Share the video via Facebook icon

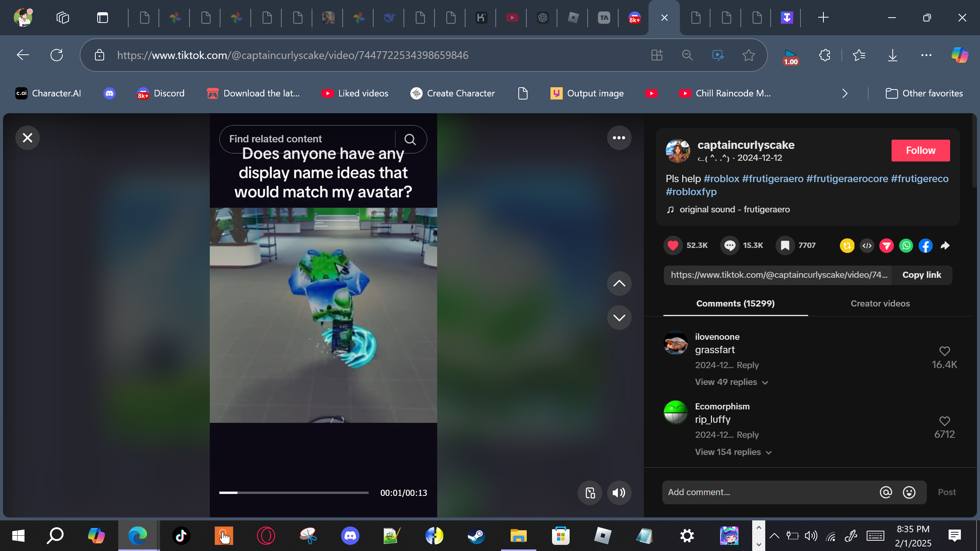click(926, 246)
